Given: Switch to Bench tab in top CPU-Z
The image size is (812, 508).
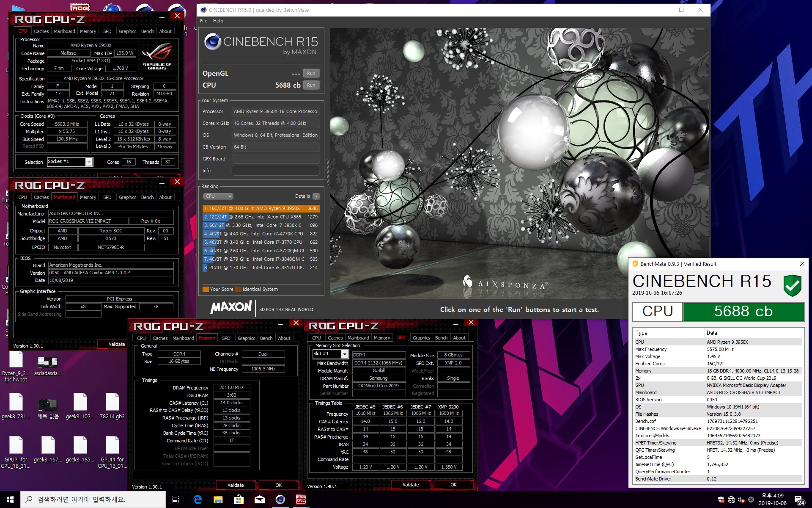Looking at the screenshot, I should tap(147, 31).
